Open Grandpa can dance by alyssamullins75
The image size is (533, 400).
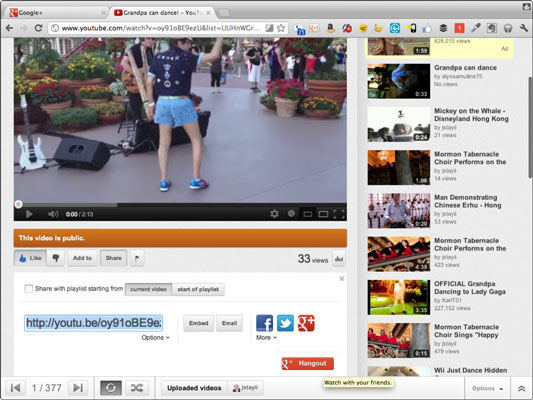(465, 68)
